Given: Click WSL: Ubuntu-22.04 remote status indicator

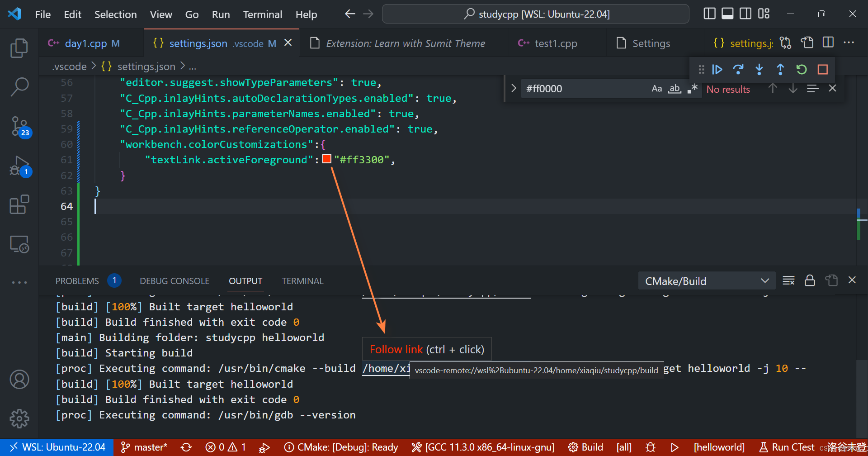Looking at the screenshot, I should coord(57,447).
